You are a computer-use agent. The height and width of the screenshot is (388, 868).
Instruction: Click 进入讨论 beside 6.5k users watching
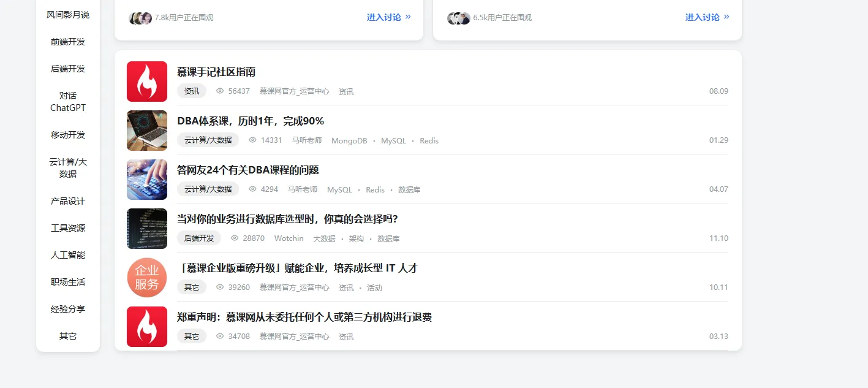(707, 17)
